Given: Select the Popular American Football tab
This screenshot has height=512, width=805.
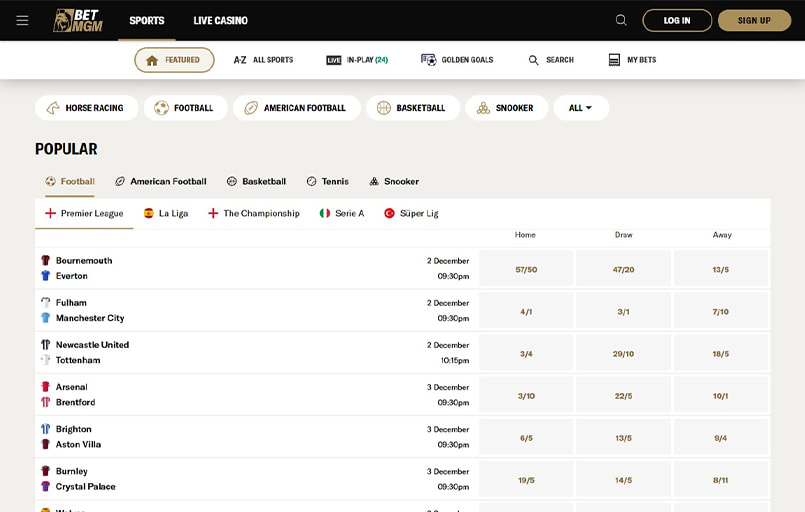Looking at the screenshot, I should tap(161, 181).
